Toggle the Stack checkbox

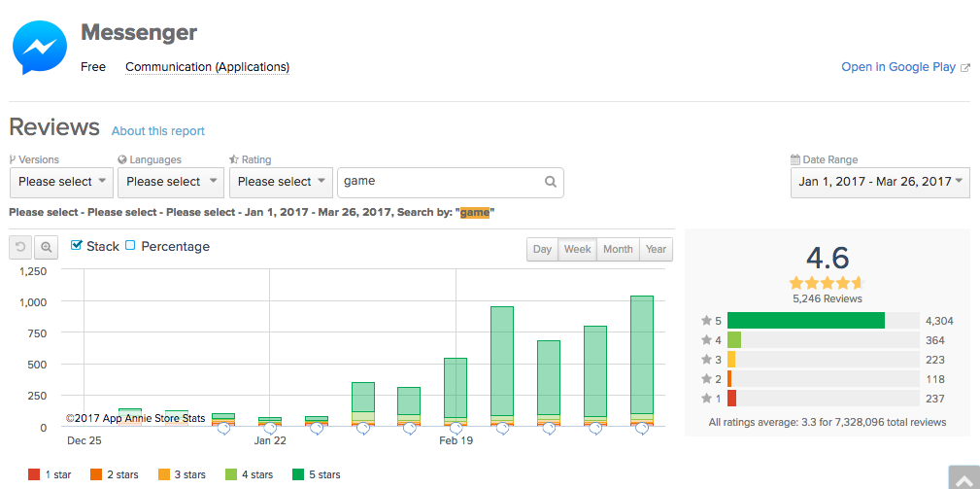[x=77, y=245]
